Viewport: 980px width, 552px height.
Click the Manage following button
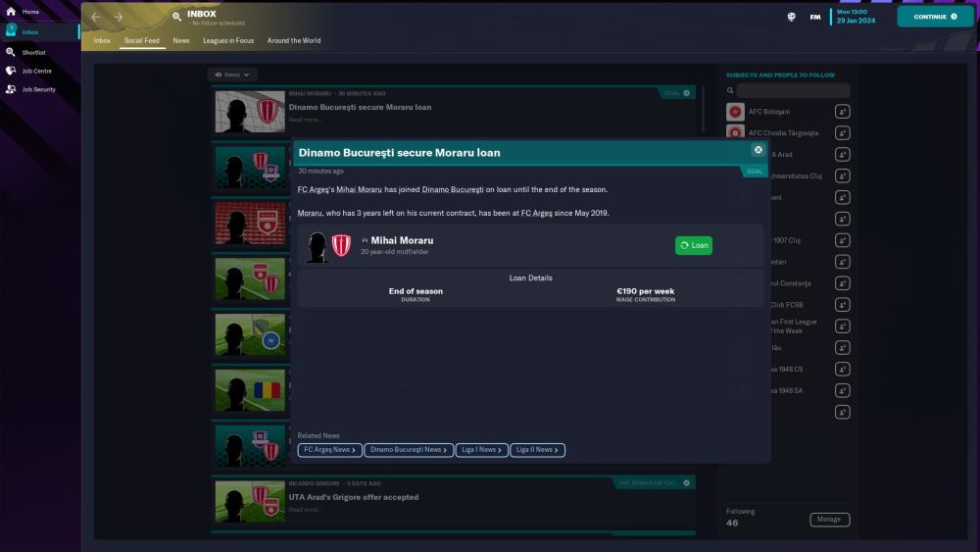coord(829,520)
